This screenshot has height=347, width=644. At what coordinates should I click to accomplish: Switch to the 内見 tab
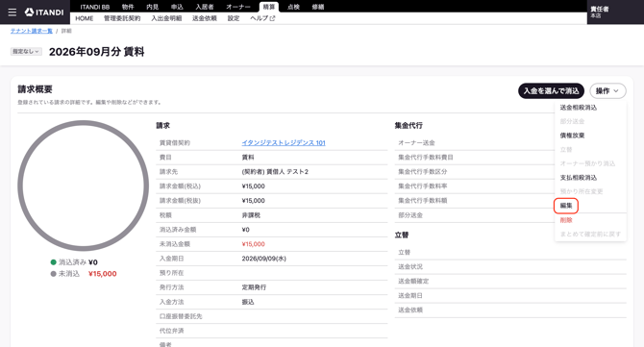tap(153, 7)
